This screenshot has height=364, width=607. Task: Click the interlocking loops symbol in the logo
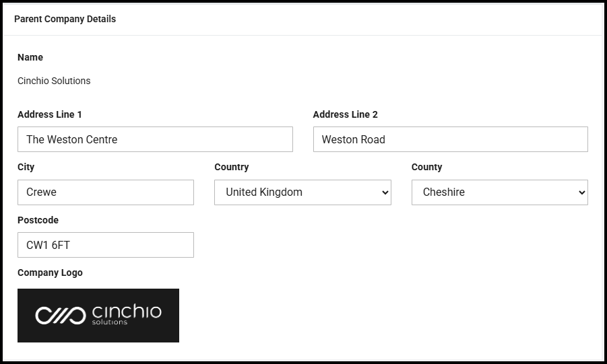tap(60, 315)
